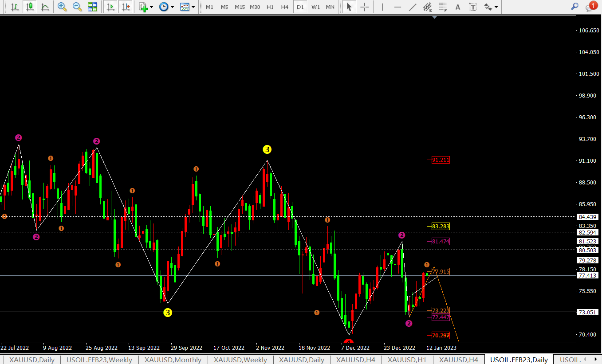Click the orange 77.915 price label
602x364 pixels.
(441, 271)
